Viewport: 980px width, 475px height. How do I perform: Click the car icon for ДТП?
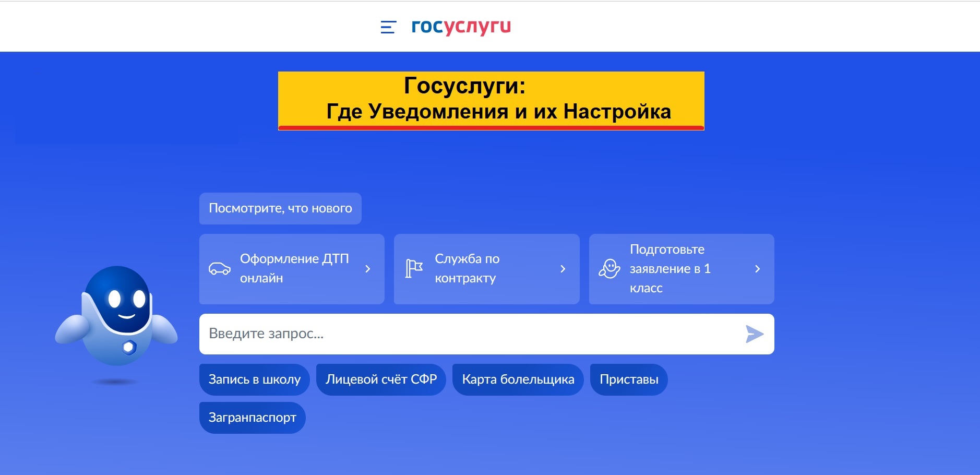[220, 269]
